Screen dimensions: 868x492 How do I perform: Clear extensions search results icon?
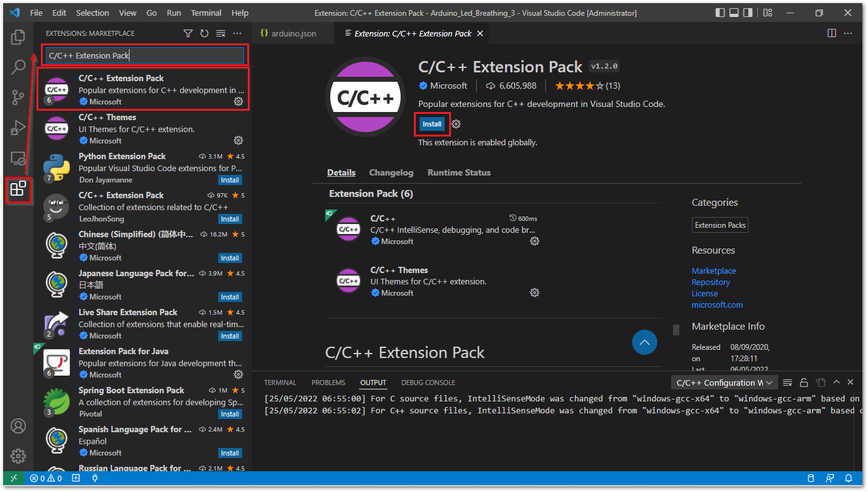[221, 33]
